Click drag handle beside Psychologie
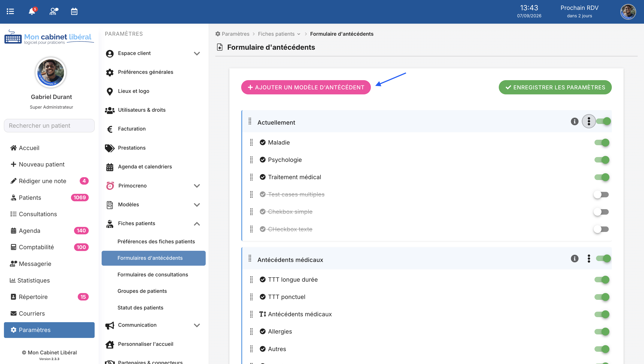 [251, 160]
